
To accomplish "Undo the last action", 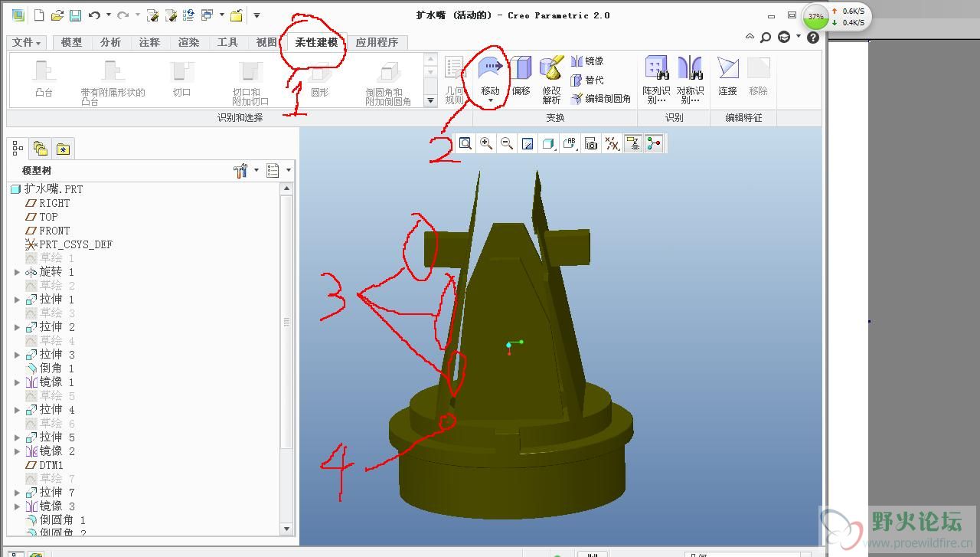I will click(94, 15).
